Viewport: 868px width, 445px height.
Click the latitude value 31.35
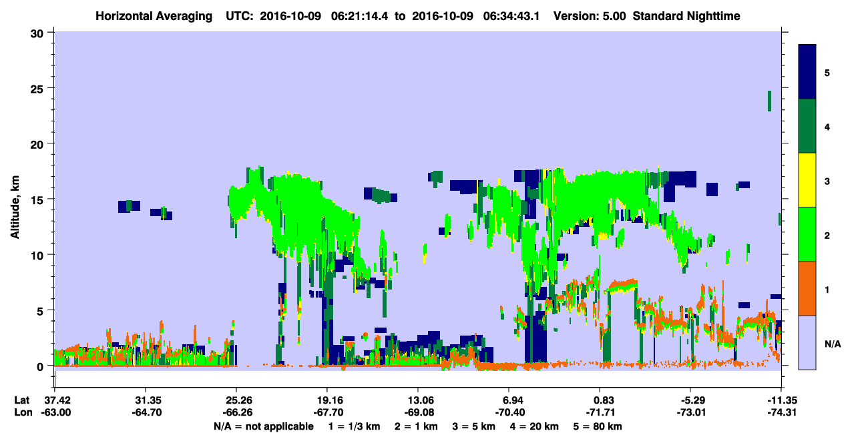tap(145, 400)
